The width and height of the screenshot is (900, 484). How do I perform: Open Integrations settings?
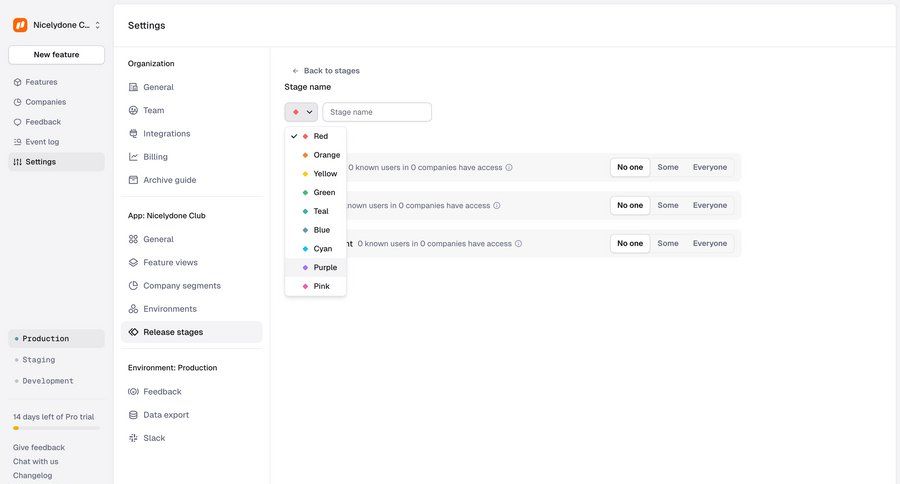pyautogui.click(x=192, y=134)
